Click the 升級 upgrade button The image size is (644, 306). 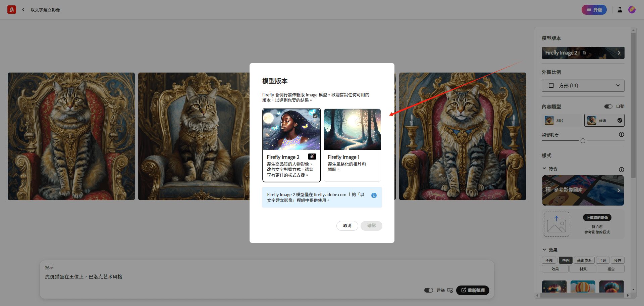click(x=594, y=10)
